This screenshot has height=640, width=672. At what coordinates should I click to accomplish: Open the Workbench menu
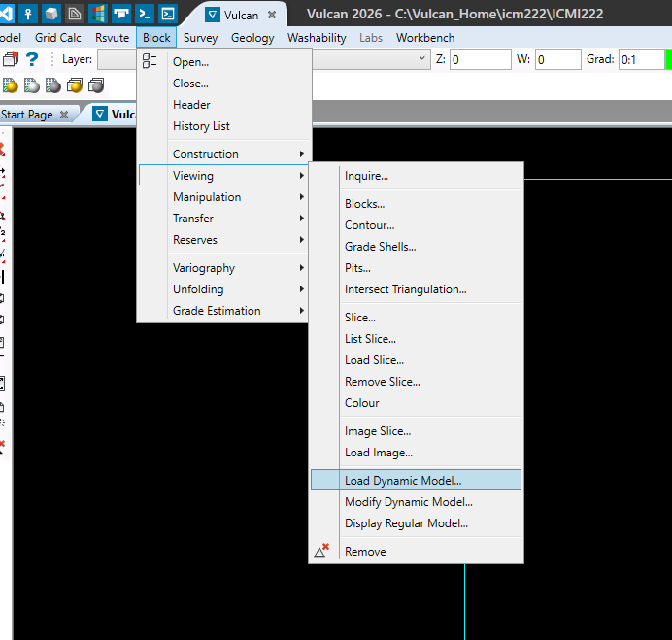(425, 38)
